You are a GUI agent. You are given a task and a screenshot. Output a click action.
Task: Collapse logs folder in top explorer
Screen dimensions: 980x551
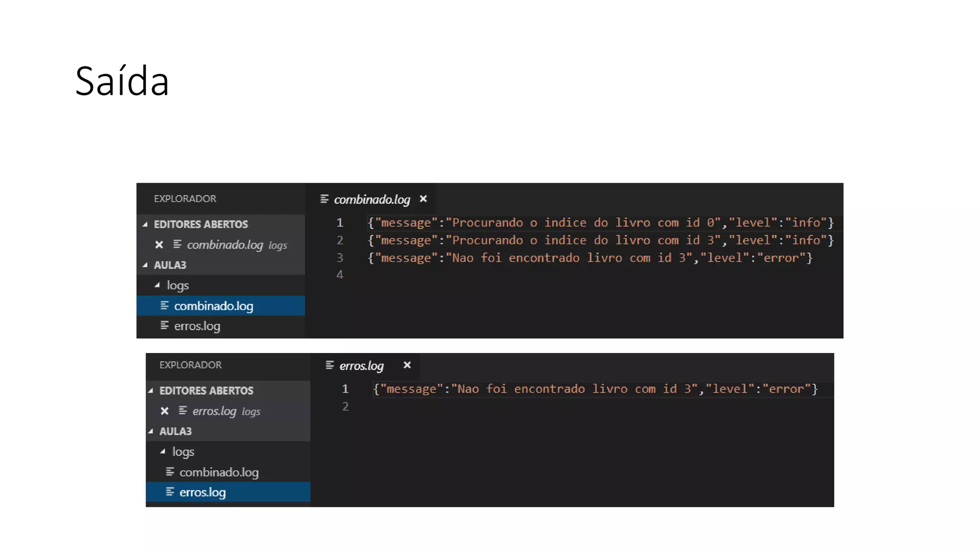pyautogui.click(x=157, y=285)
